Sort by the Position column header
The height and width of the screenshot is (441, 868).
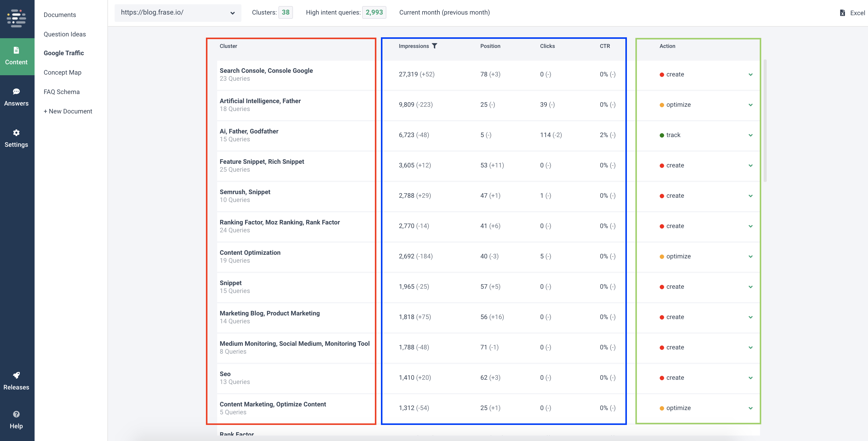490,46
